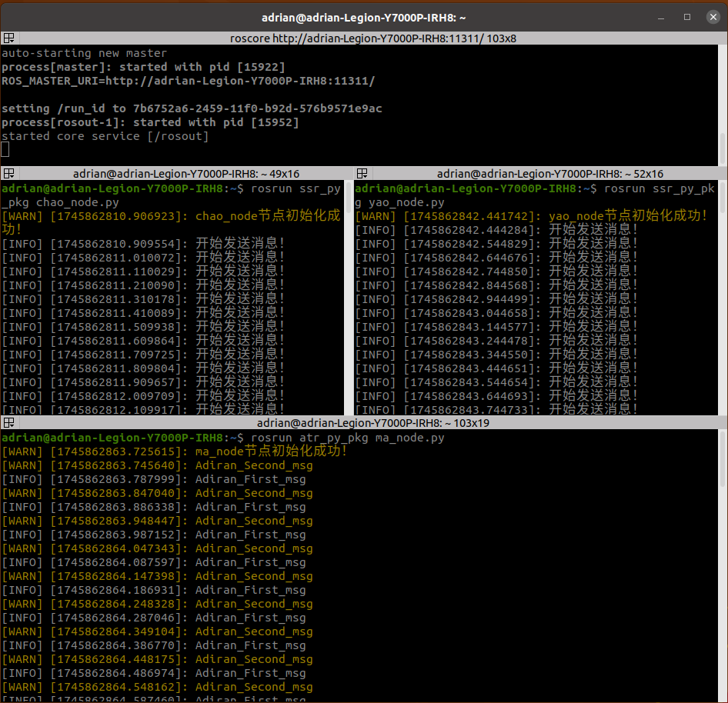Image resolution: width=728 pixels, height=703 pixels.
Task: Click the 'chao_node.py' command text
Action: click(77, 202)
